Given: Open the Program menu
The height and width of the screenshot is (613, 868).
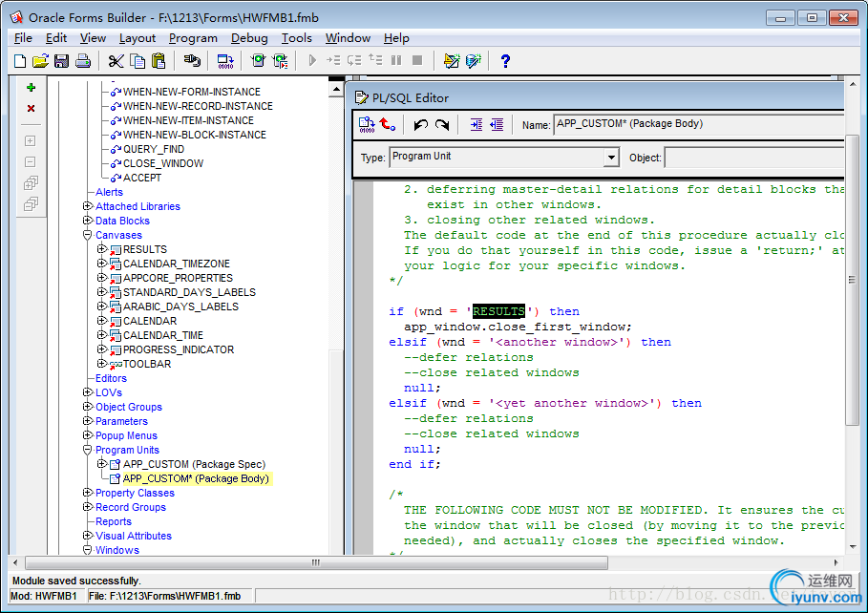Looking at the screenshot, I should [x=193, y=38].
